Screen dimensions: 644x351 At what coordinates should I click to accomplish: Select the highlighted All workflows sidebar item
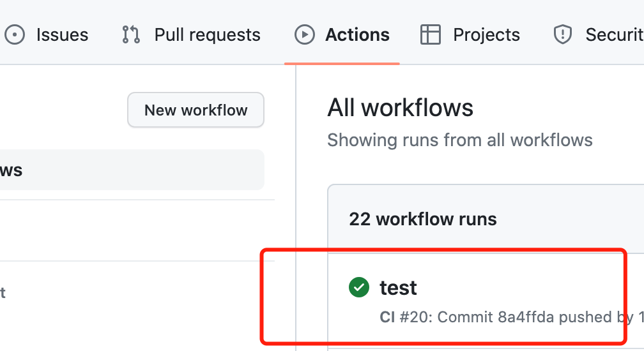(x=128, y=170)
